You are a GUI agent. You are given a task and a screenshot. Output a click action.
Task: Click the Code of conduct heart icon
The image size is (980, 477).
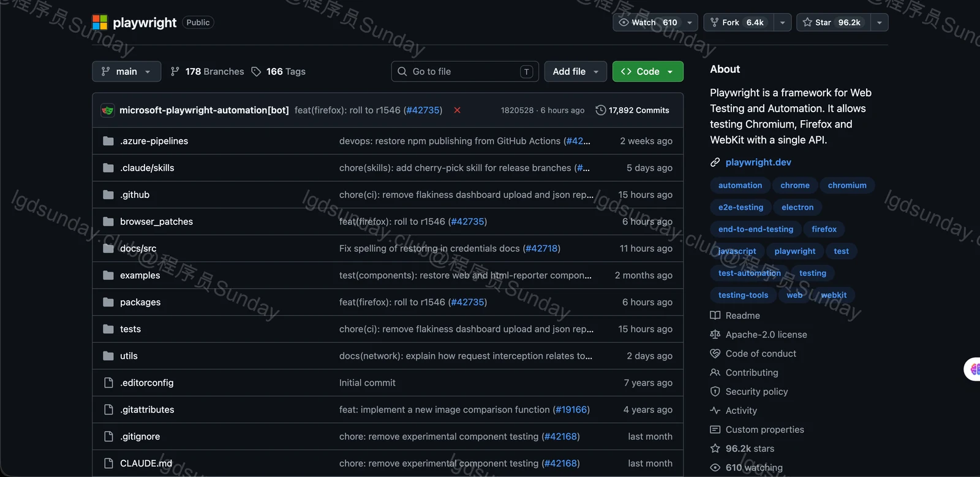[x=715, y=354]
